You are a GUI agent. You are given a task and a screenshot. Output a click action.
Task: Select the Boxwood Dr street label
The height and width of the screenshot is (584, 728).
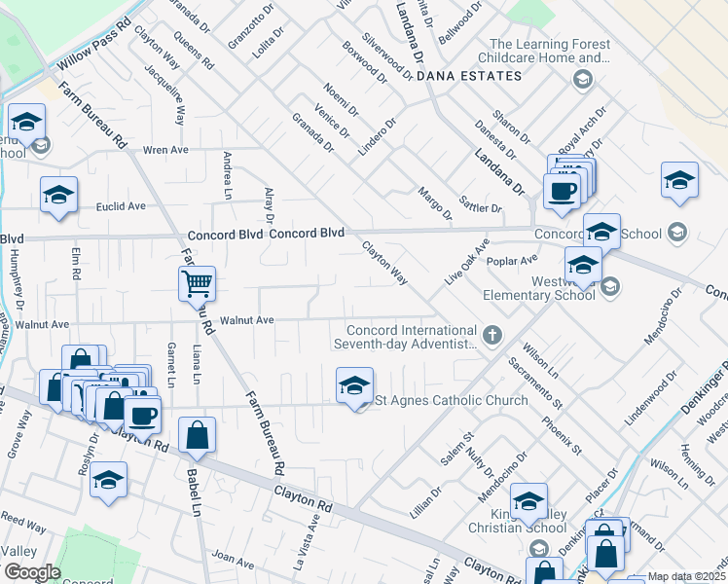coord(365,62)
